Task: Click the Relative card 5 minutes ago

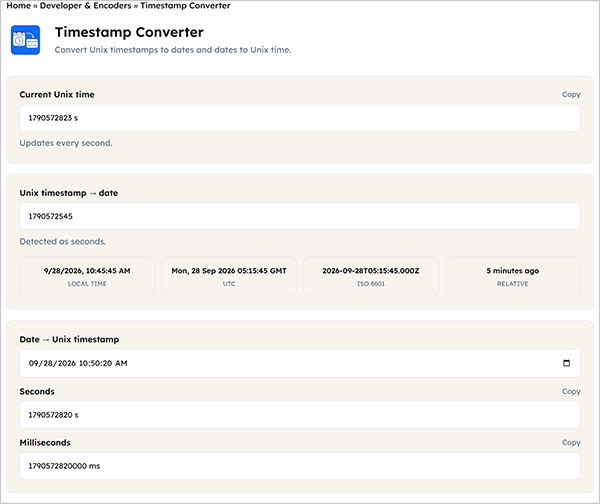Action: pos(513,276)
